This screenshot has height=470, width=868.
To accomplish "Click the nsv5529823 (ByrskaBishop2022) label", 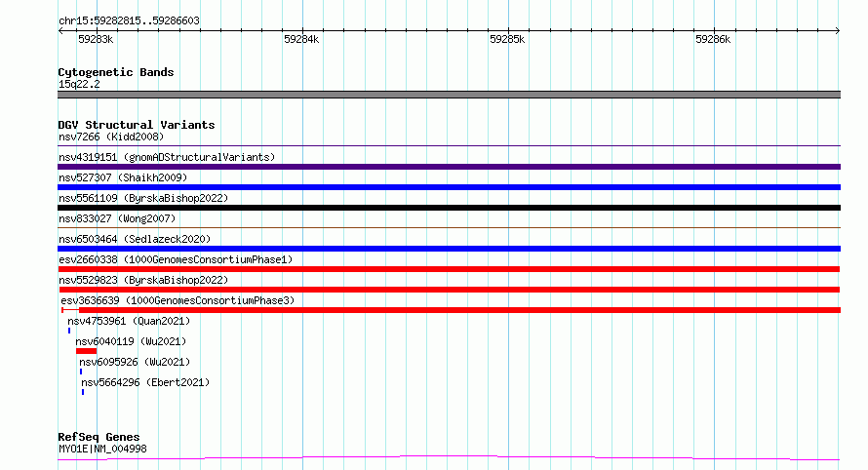I will [143, 280].
